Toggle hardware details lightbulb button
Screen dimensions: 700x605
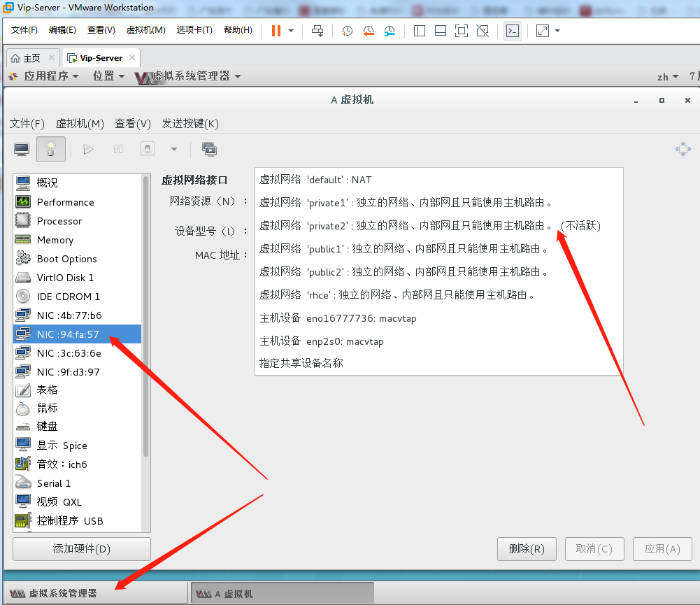[x=51, y=149]
